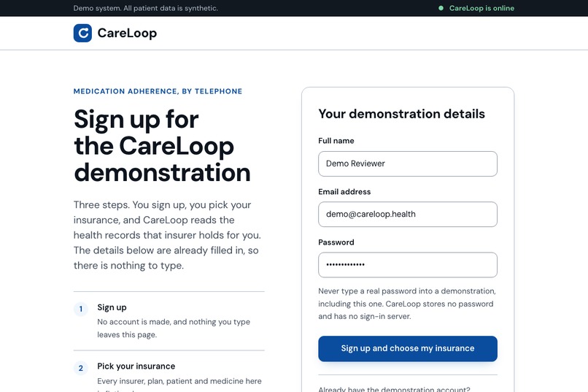
Task: Focus the Password input field
Action: 408,265
